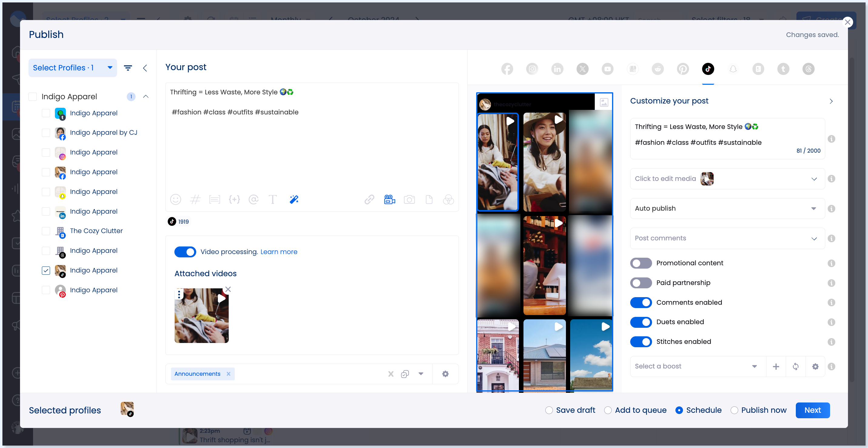Click the filter profiles icon
868x448 pixels.
tap(128, 68)
